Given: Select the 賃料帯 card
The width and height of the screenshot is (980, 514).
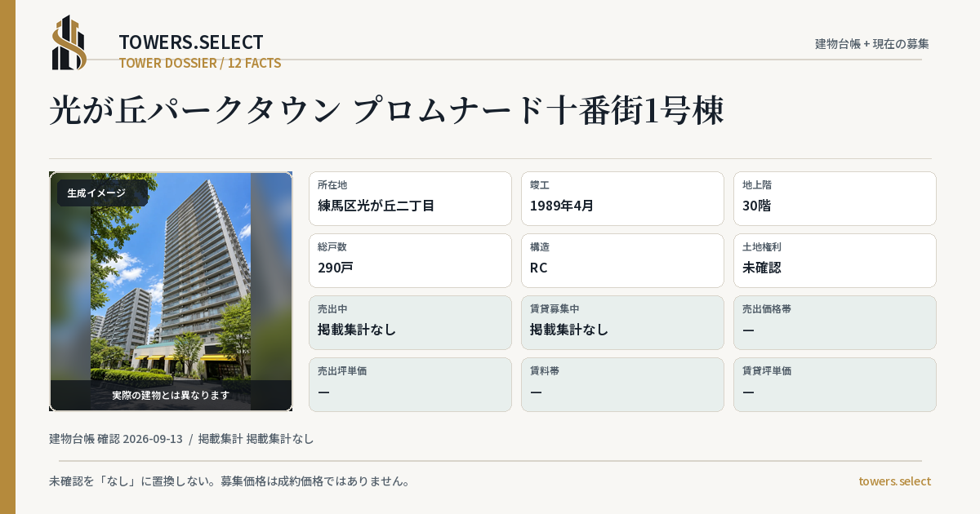Looking at the screenshot, I should (x=622, y=384).
